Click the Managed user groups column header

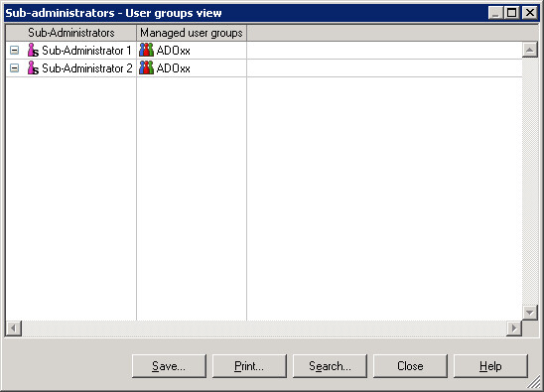click(192, 33)
